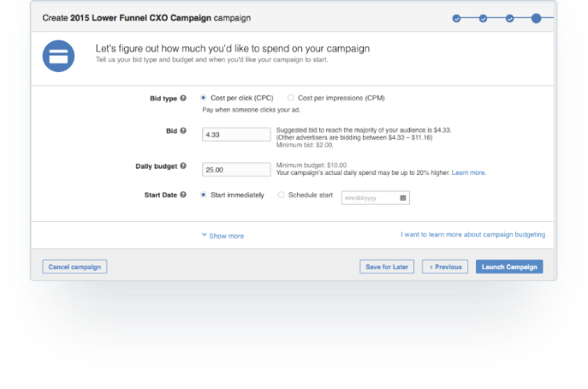The width and height of the screenshot is (588, 389).
Task: Go to third progress step circle
Action: 510,18
